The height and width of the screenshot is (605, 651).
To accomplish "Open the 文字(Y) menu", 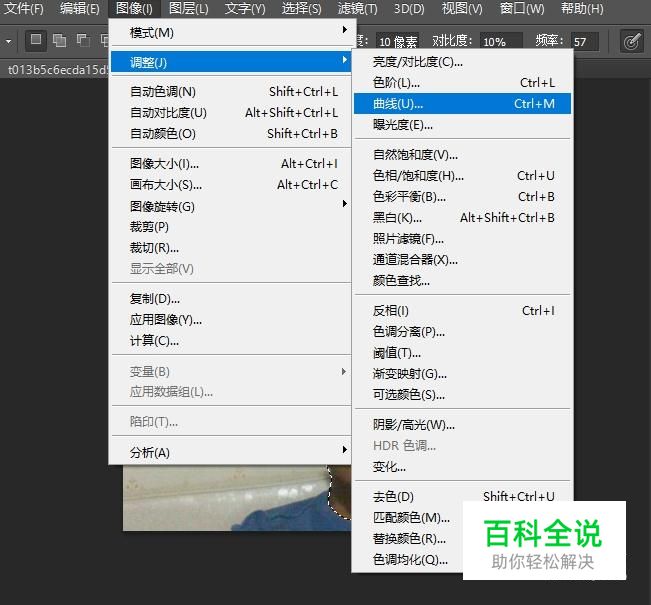I will pos(245,8).
